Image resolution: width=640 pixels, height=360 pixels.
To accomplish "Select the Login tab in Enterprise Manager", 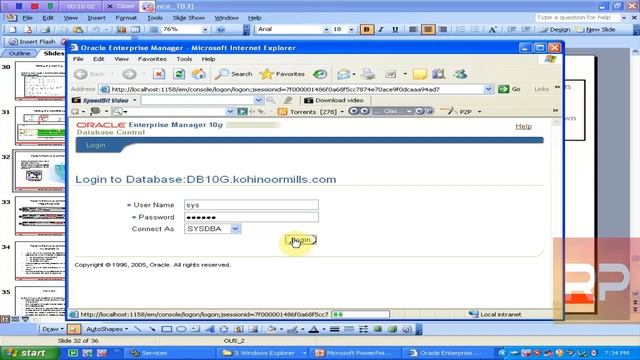I will click(96, 145).
